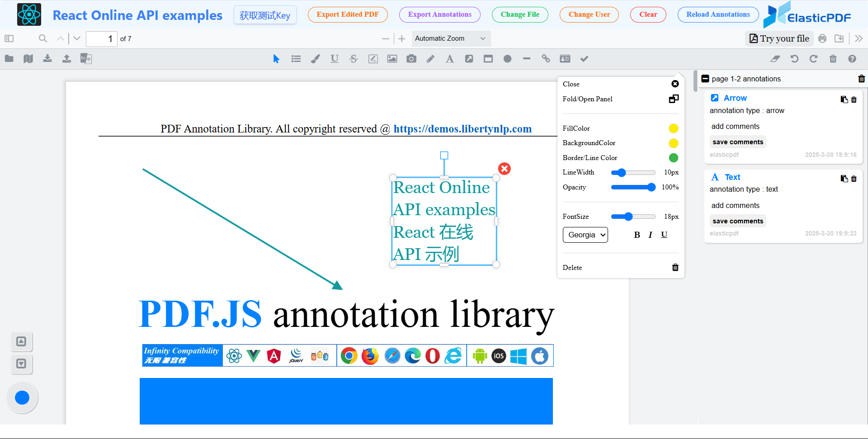This screenshot has width=868, height=439.
Task: Click the Clear button
Action: click(x=648, y=14)
